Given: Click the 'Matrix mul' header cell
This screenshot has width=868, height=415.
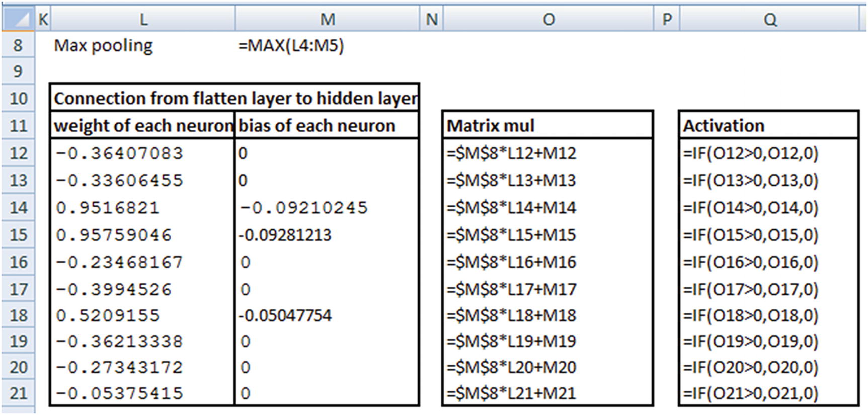Looking at the screenshot, I should click(x=548, y=125).
